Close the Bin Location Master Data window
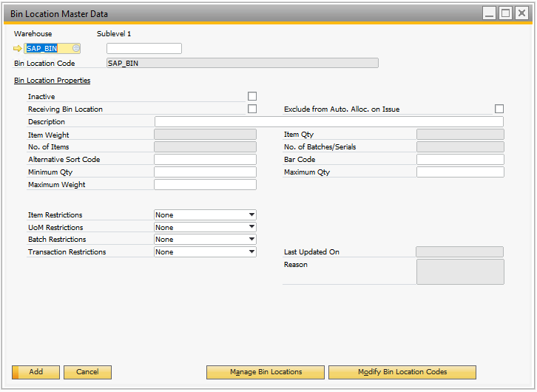Screen dimensions: 537x392 [x=521, y=13]
